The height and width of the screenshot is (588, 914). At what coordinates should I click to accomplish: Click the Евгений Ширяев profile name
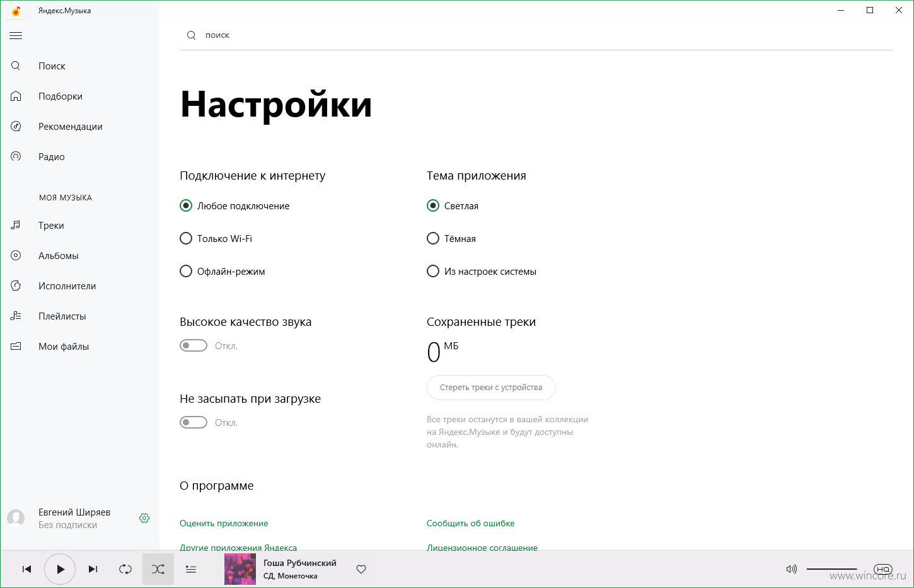[x=74, y=512]
